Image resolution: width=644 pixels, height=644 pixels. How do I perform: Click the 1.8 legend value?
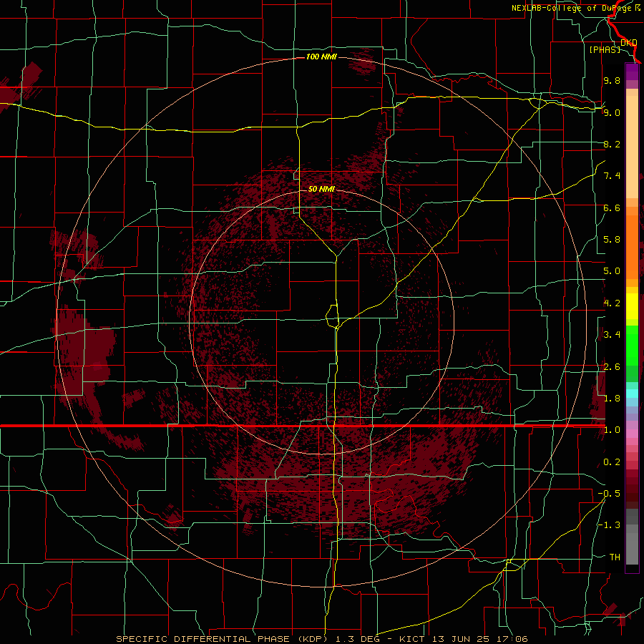612,399
